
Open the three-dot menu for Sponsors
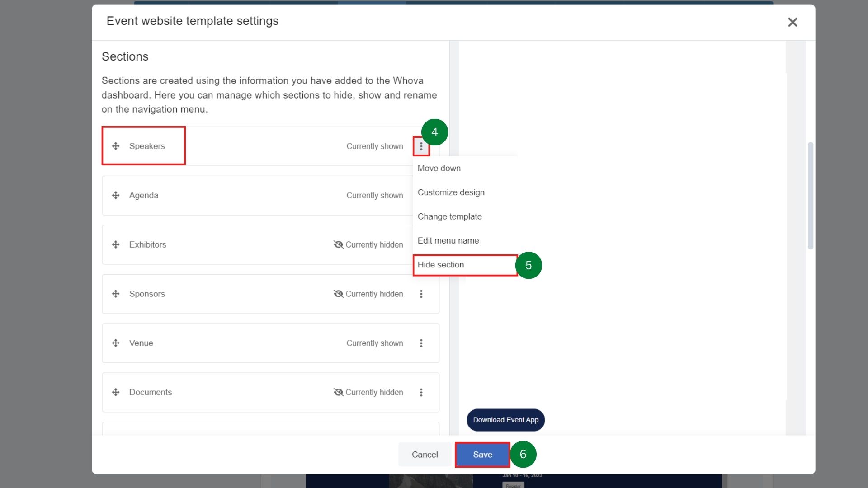421,294
